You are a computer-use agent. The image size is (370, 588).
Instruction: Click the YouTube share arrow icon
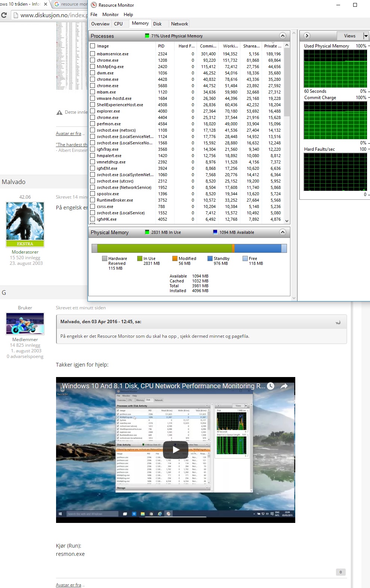coord(284,386)
